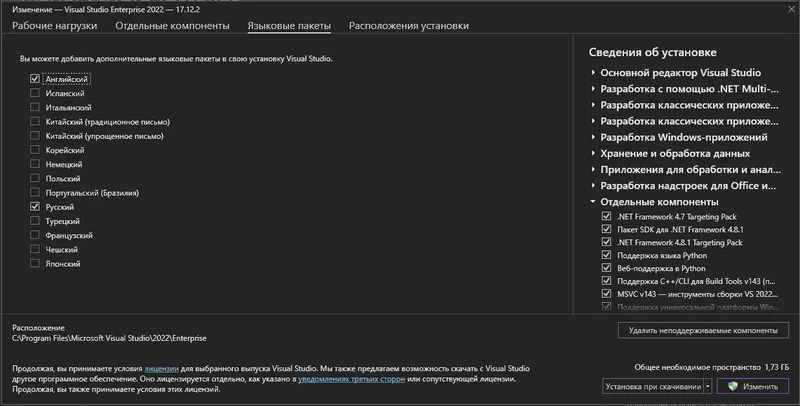The height and width of the screenshot is (406, 800).
Task: Open the Установка при скачивании dropdown arrow
Action: tap(708, 386)
